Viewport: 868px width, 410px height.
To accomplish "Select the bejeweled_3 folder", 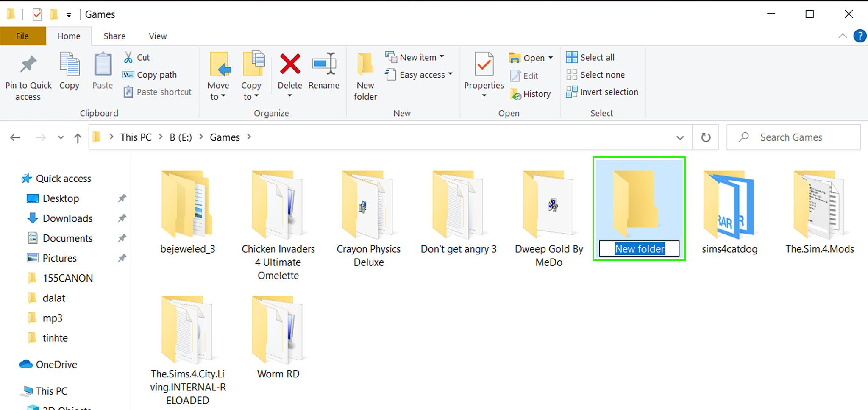I will (x=187, y=212).
